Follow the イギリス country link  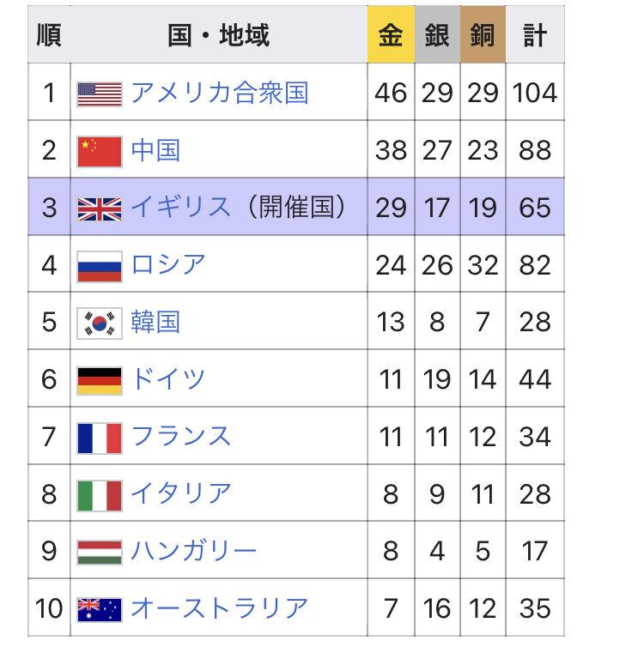180,208
